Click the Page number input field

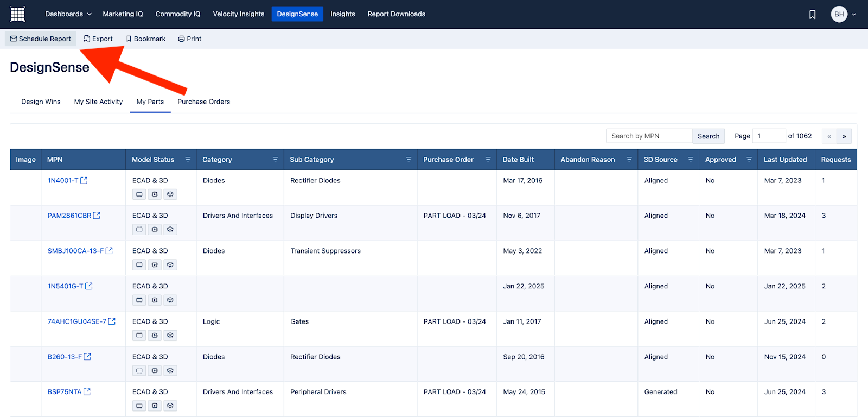[x=769, y=136]
